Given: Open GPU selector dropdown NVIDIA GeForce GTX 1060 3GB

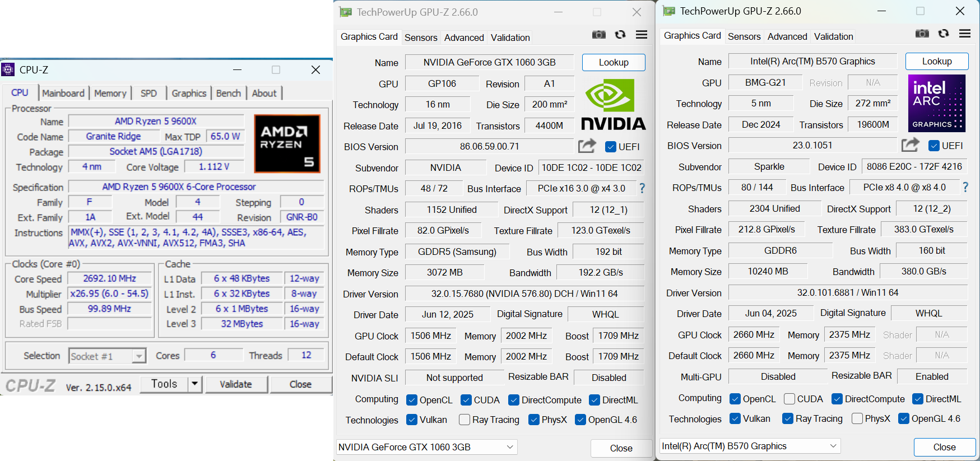Looking at the screenshot, I should [426, 447].
